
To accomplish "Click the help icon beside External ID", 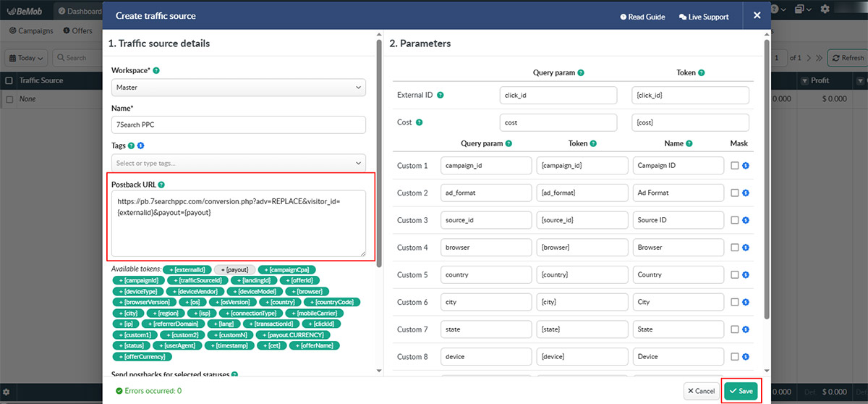I will (x=441, y=96).
